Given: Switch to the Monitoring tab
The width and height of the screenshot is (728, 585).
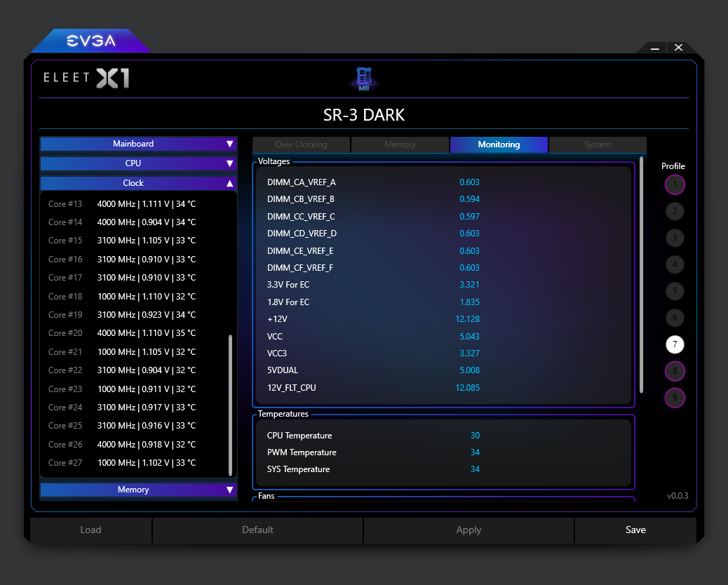Looking at the screenshot, I should (499, 144).
